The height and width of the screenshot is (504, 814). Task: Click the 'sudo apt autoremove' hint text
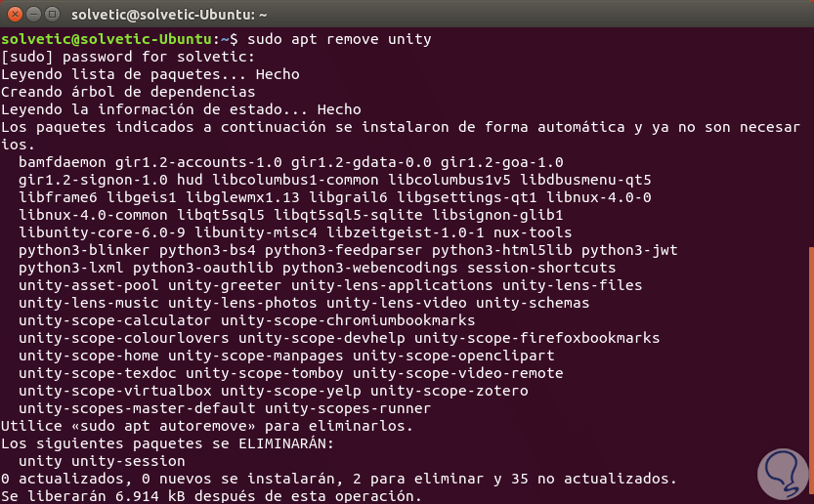point(163,426)
